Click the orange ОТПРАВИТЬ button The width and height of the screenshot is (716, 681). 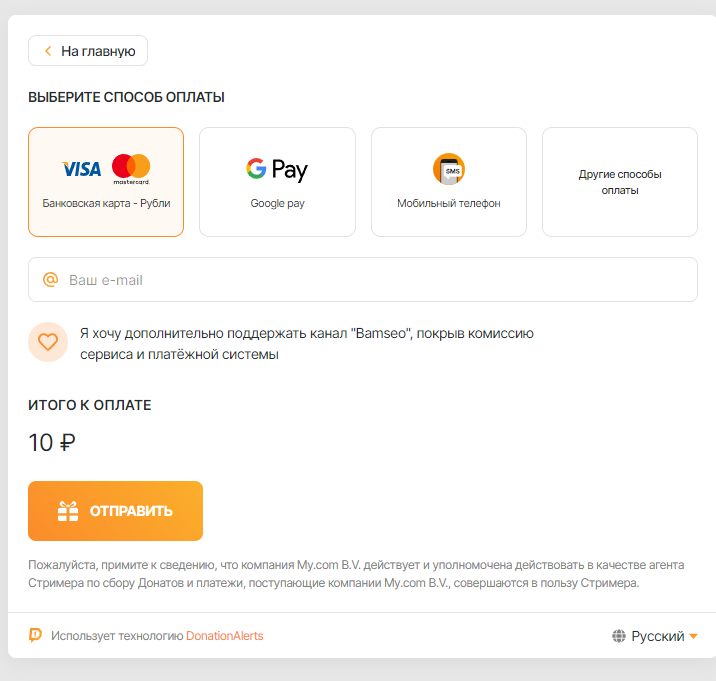click(x=116, y=511)
